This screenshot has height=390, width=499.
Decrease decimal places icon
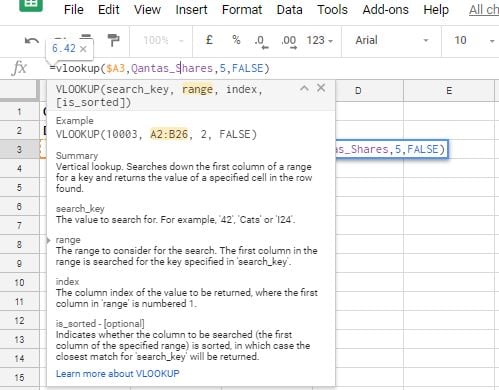tap(261, 42)
